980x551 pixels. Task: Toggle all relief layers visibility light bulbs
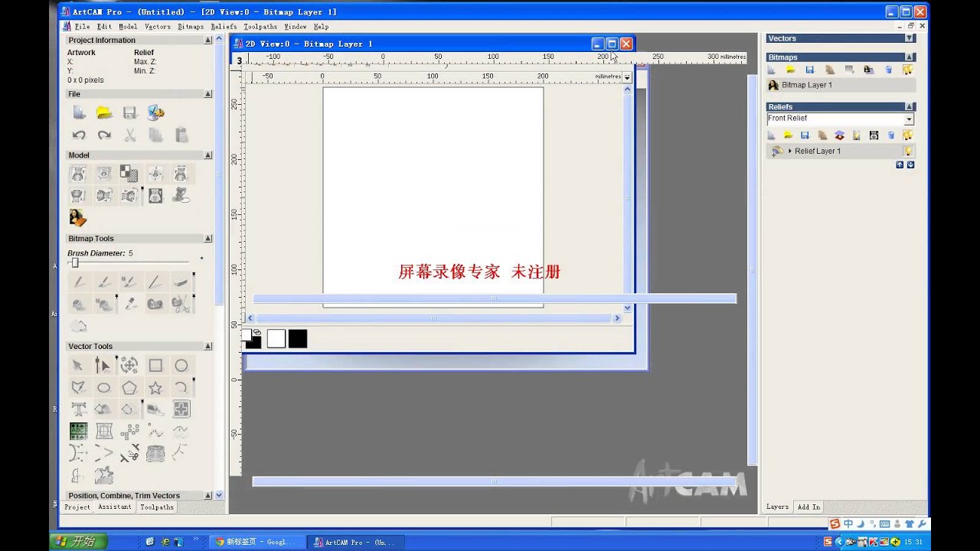point(908,135)
